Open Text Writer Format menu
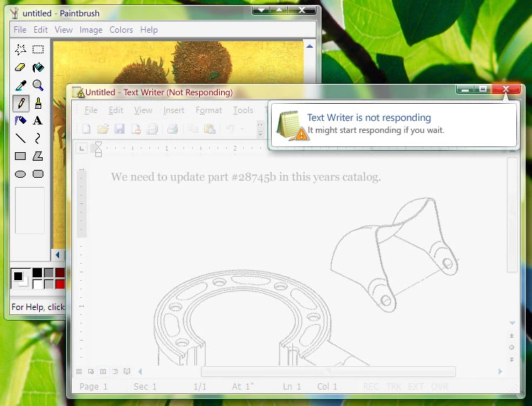Image resolution: width=532 pixels, height=406 pixels. pos(208,110)
